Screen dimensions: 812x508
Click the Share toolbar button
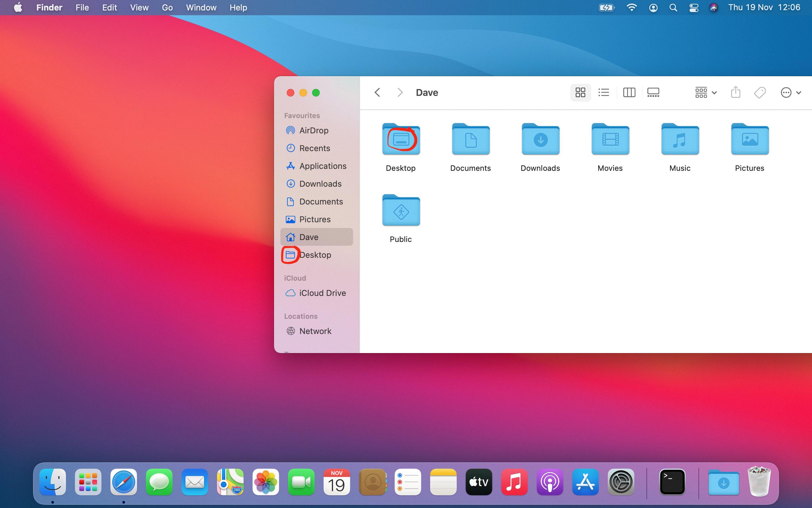(x=736, y=92)
